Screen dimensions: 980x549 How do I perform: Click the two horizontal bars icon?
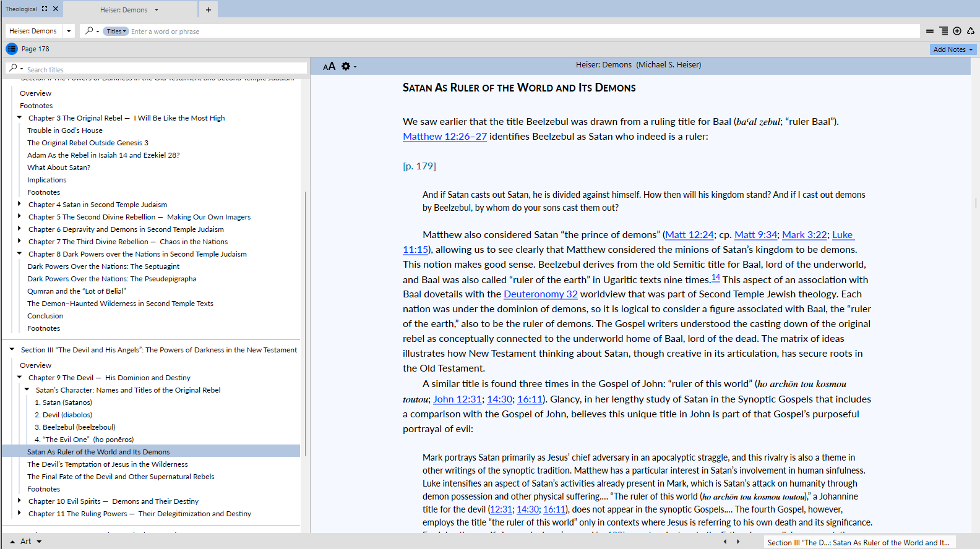pos(929,31)
